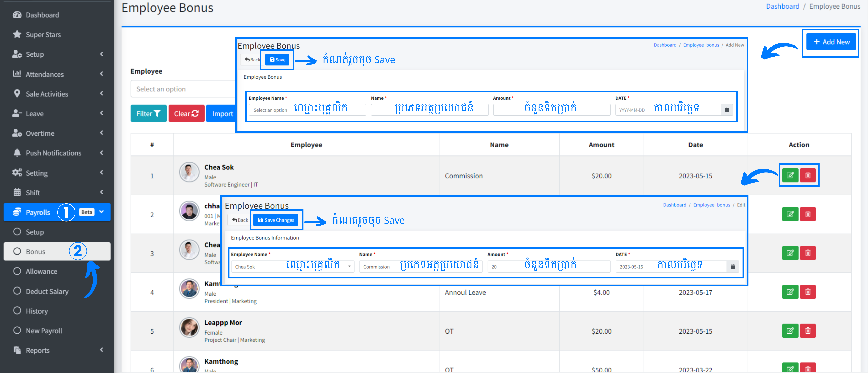
Task: Expand the Shift menu chevron
Action: [x=101, y=192]
